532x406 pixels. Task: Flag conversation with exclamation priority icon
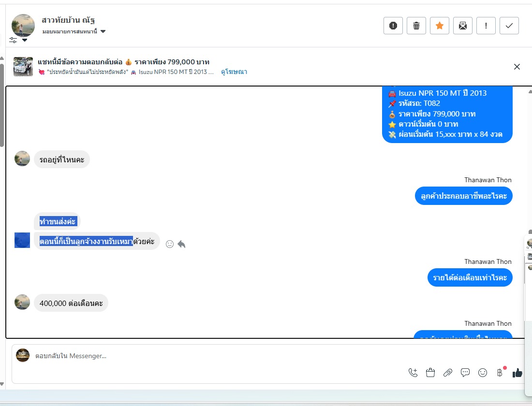click(486, 26)
